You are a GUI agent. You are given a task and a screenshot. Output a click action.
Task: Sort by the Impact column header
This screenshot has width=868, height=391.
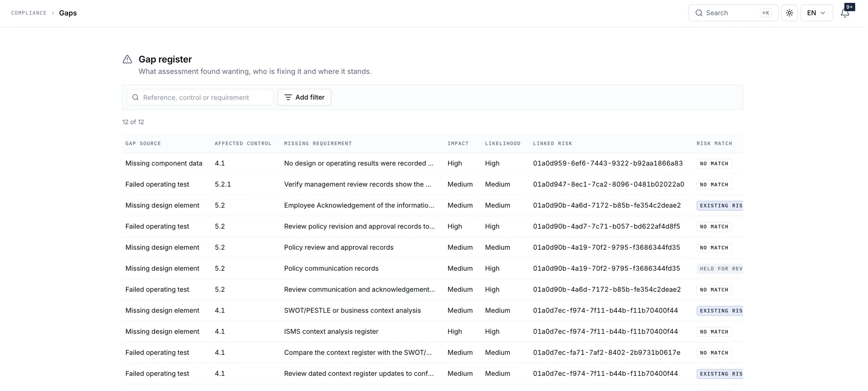pos(458,143)
